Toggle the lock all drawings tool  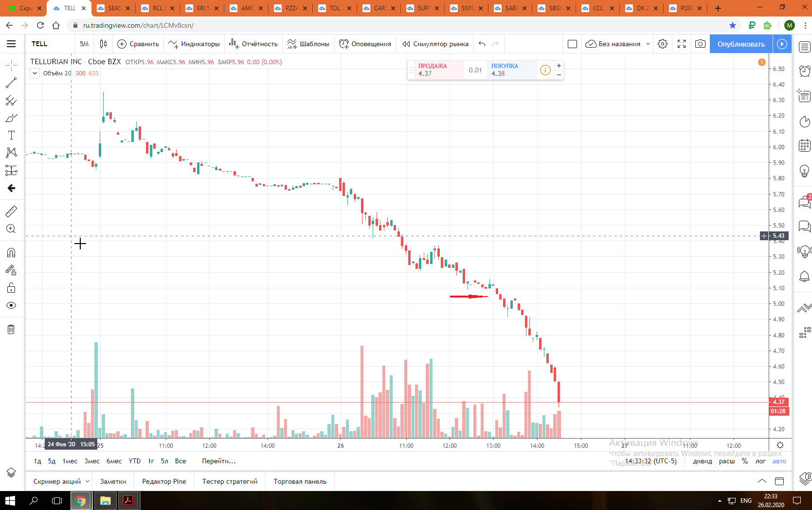tap(11, 288)
